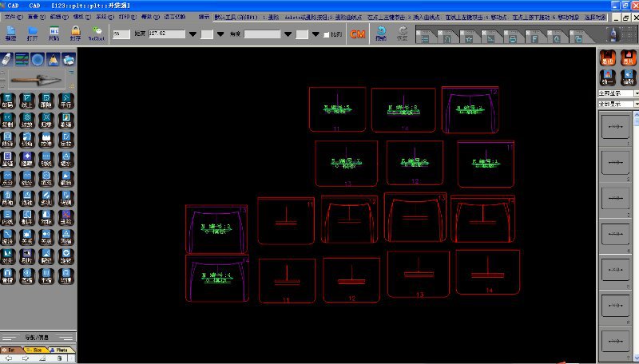
Task: Launch the WeChat toolbar icon
Action: point(97,34)
